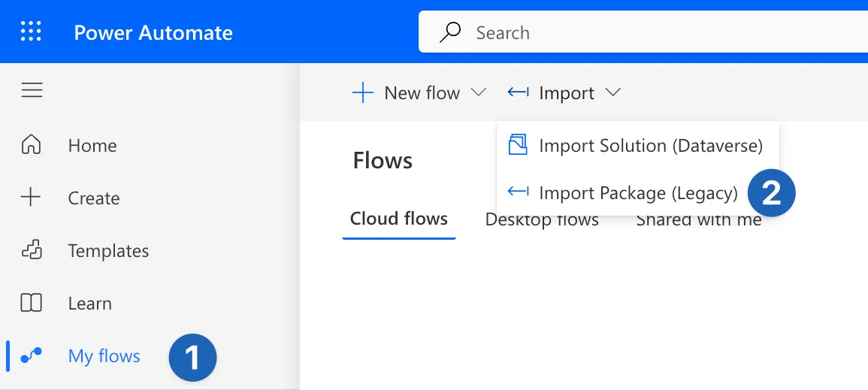868x390 pixels.
Task: Switch to Cloud flows tab
Action: point(398,219)
